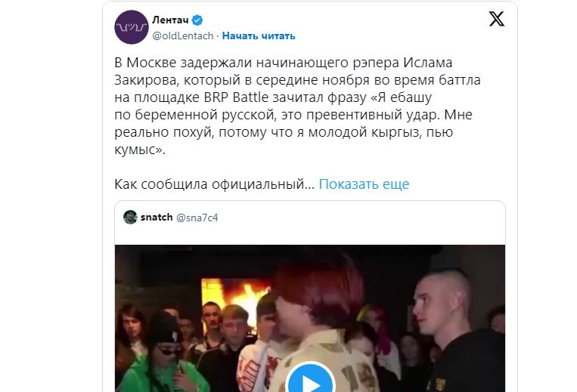Viewport: 577px width, 392px height.
Task: Click the fire screen in the video background
Action: click(235, 298)
